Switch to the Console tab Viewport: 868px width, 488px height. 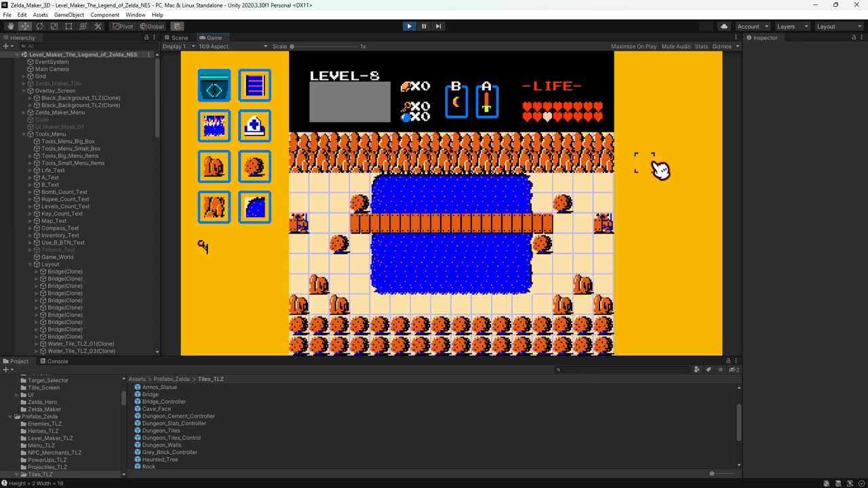54,361
